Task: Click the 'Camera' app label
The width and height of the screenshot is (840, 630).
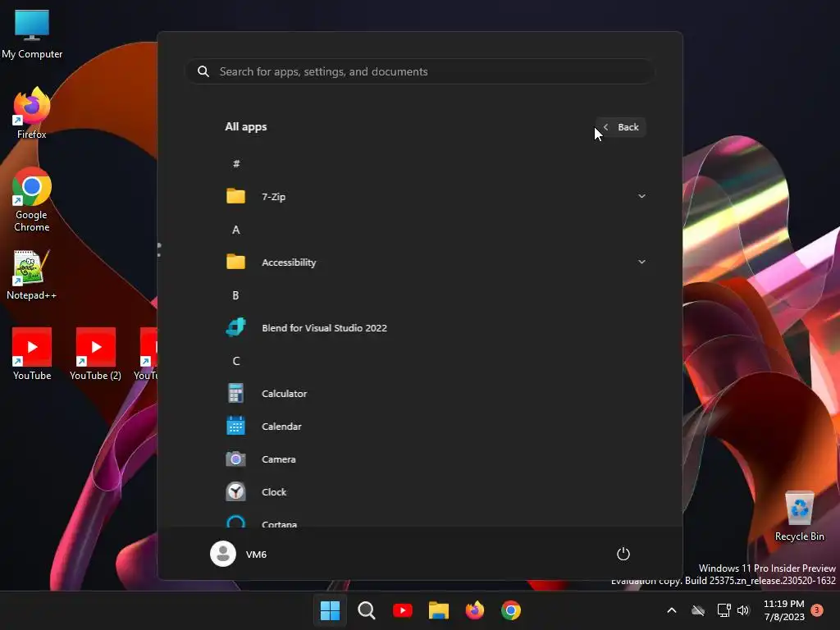Action: (x=279, y=459)
